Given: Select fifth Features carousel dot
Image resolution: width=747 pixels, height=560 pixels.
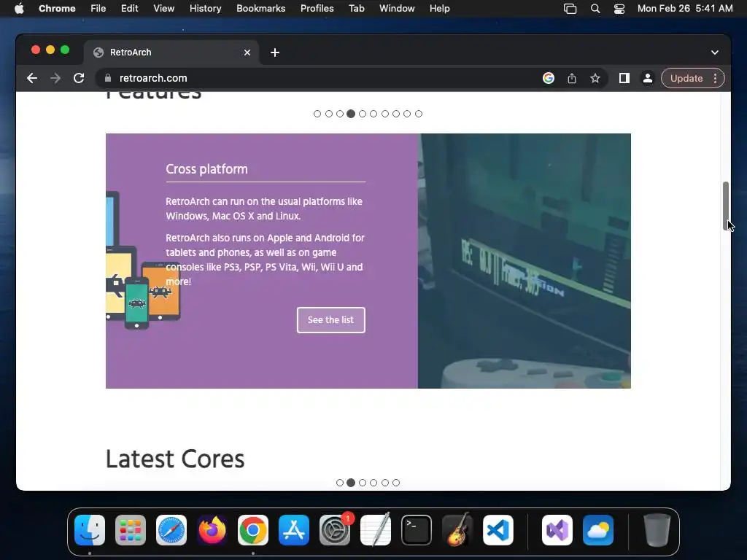Looking at the screenshot, I should click(363, 114).
